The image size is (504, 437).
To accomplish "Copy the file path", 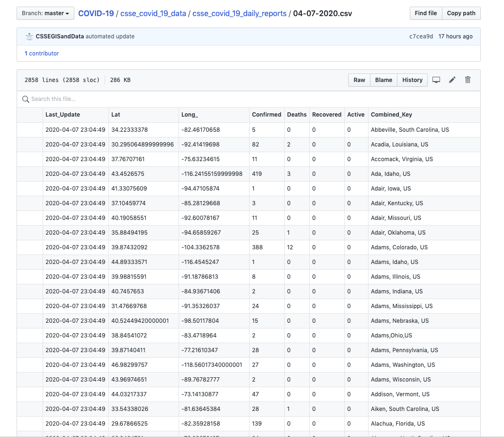I will click(461, 13).
